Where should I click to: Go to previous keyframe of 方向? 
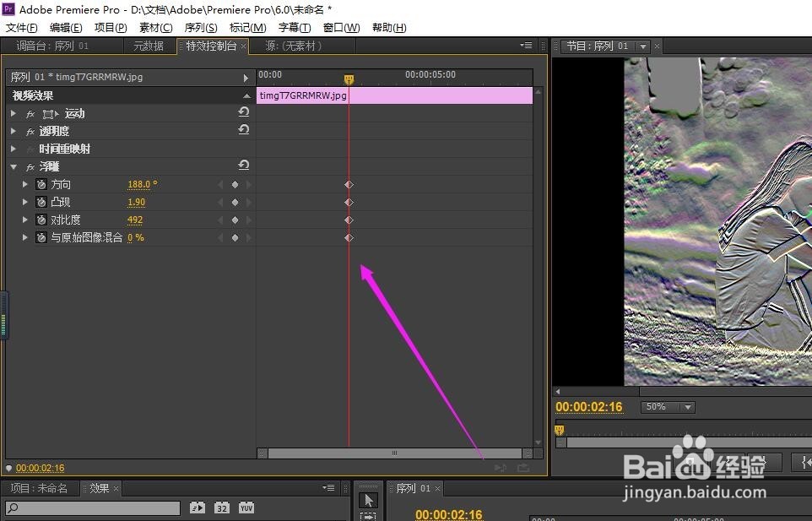220,184
